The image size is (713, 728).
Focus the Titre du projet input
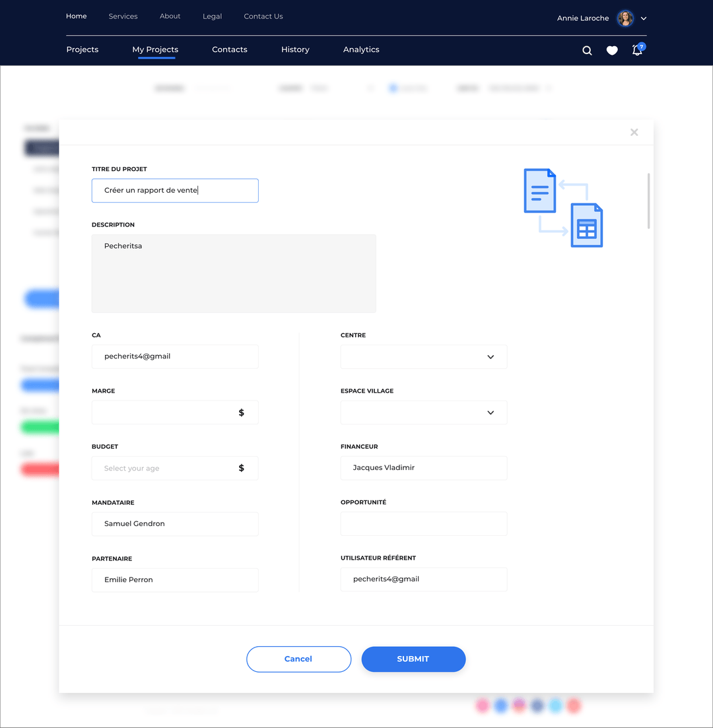pos(175,190)
